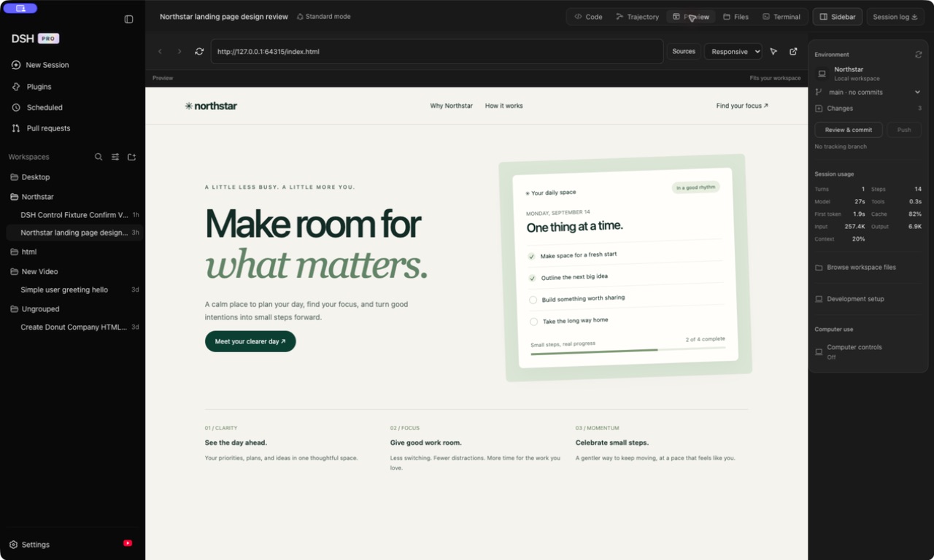Reload the preview page
Viewport: 934px width, 560px height.
199,52
